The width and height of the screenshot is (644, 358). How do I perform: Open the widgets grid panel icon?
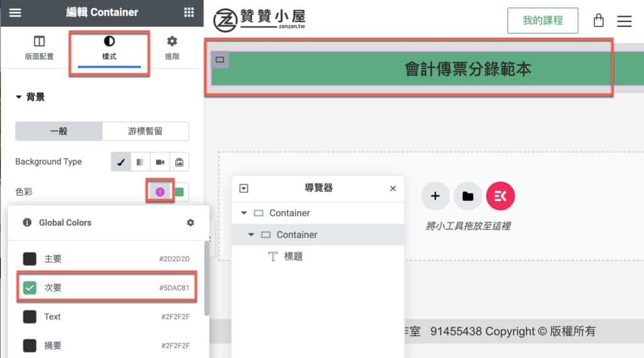[x=189, y=13]
